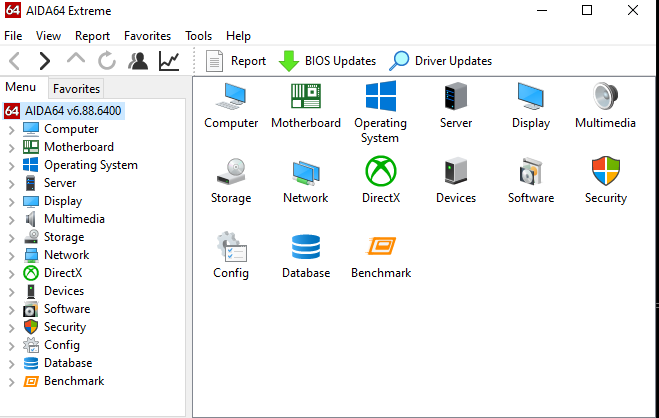Select the Benchmark icon in main pane
The width and height of the screenshot is (659, 418).
(381, 246)
